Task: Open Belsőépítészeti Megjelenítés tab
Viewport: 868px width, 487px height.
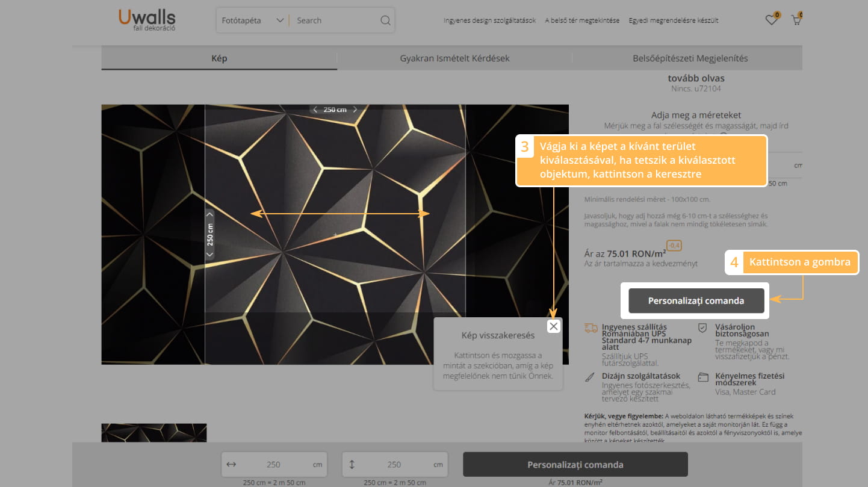Action: coord(690,58)
